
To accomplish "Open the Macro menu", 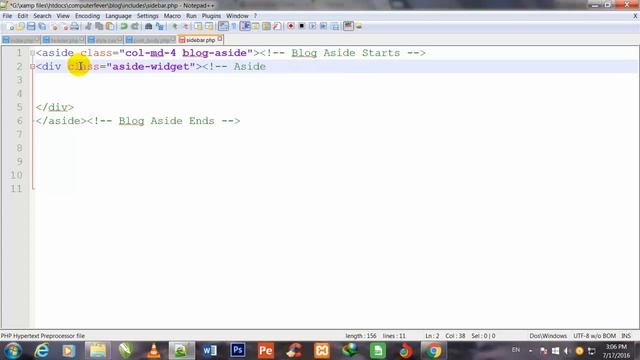I will pyautogui.click(x=172, y=16).
